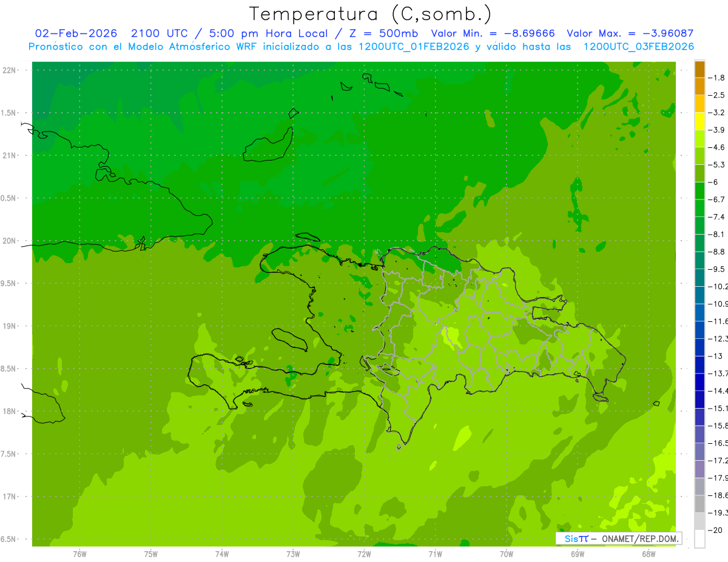This screenshot has width=728, height=562.
Task: Click the orange swatch between -1.8 and -2.5
Action: (x=699, y=87)
